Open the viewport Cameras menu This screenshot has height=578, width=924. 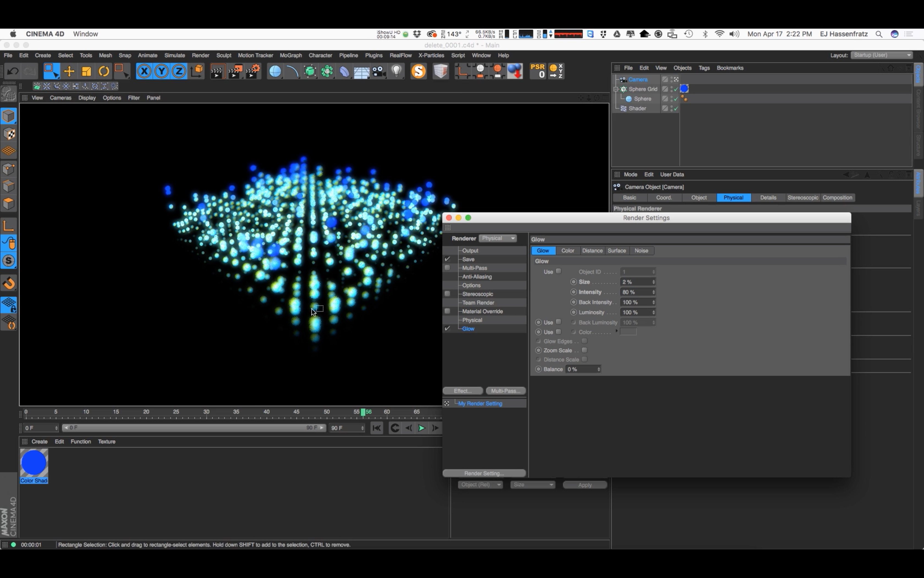click(60, 98)
